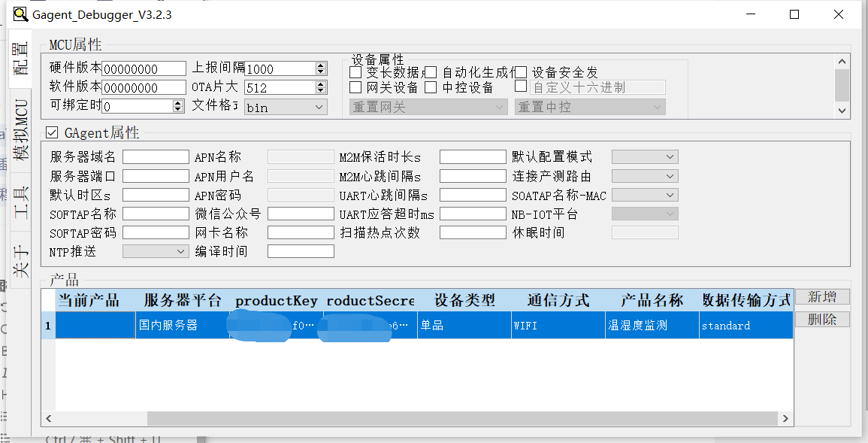Click the 新增 button to add a product
868x443 pixels.
(822, 296)
